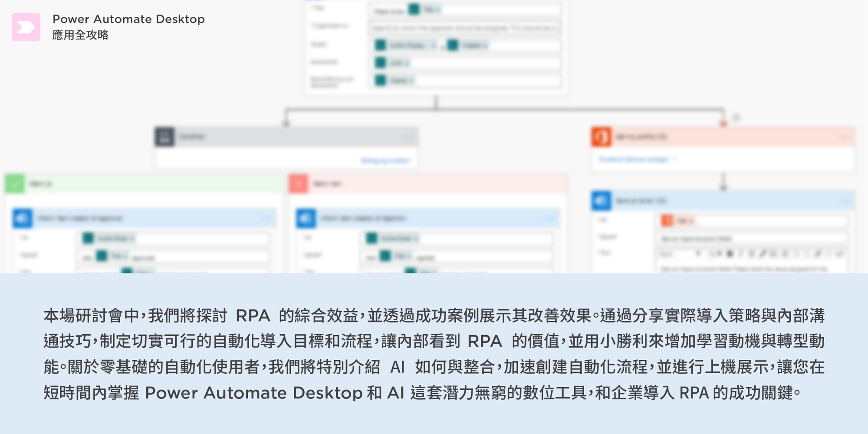Viewport: 868px width, 434px height.
Task: Click the gray Condition card icon
Action: 164,137
